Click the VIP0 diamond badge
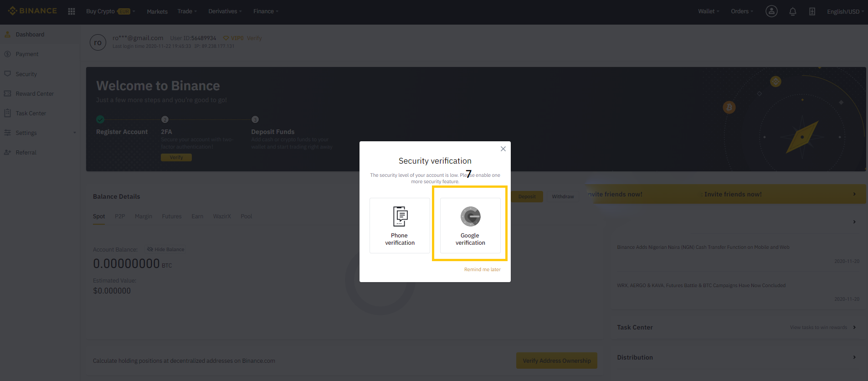This screenshot has width=868, height=381. tap(233, 38)
